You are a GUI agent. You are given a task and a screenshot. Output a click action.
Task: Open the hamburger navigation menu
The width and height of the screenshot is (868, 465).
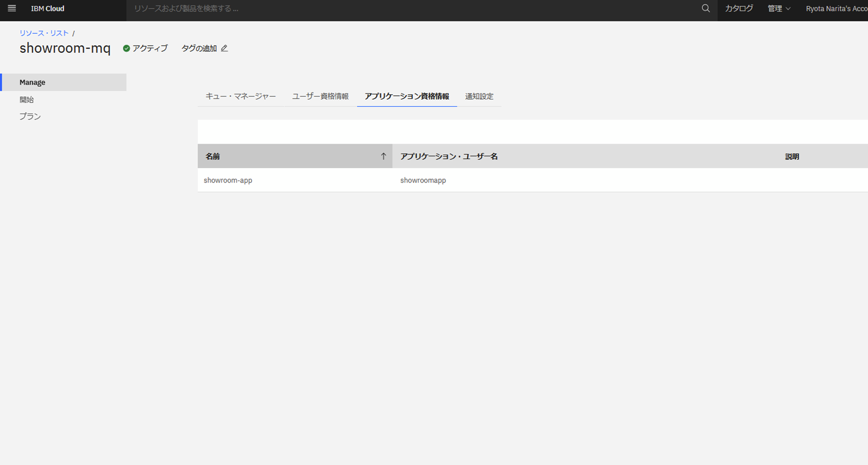point(12,8)
